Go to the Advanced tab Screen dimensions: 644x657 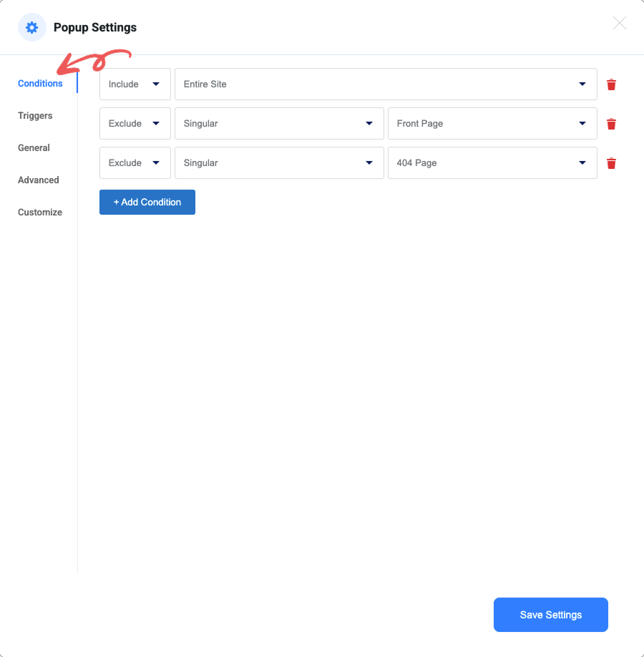pos(39,180)
